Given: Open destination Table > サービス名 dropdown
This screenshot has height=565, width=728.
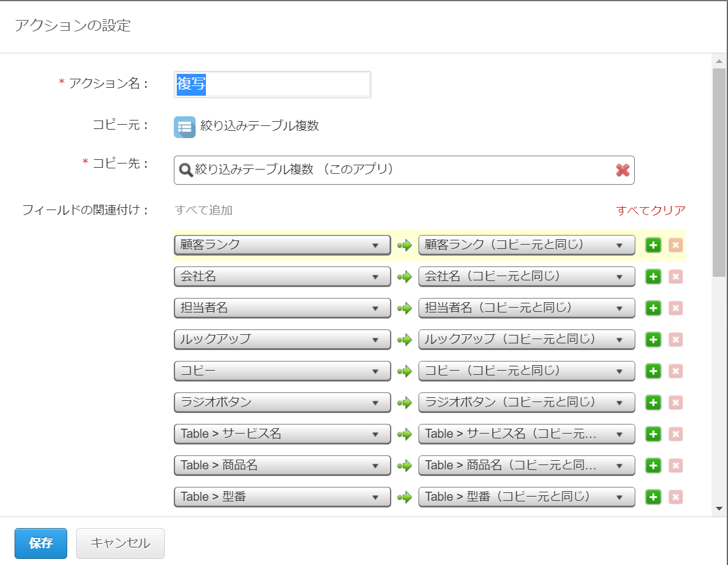Looking at the screenshot, I should [x=526, y=434].
